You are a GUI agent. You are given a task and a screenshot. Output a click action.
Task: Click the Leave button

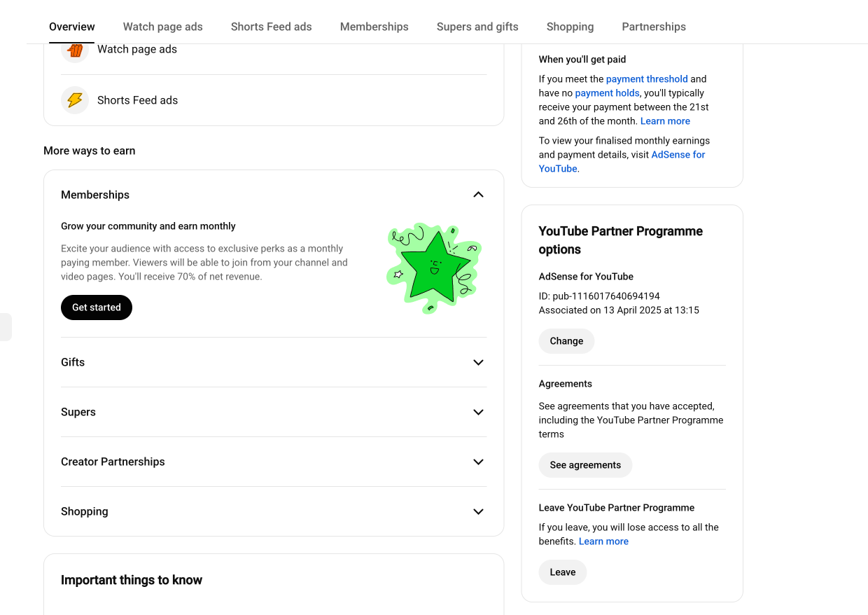pyautogui.click(x=563, y=572)
